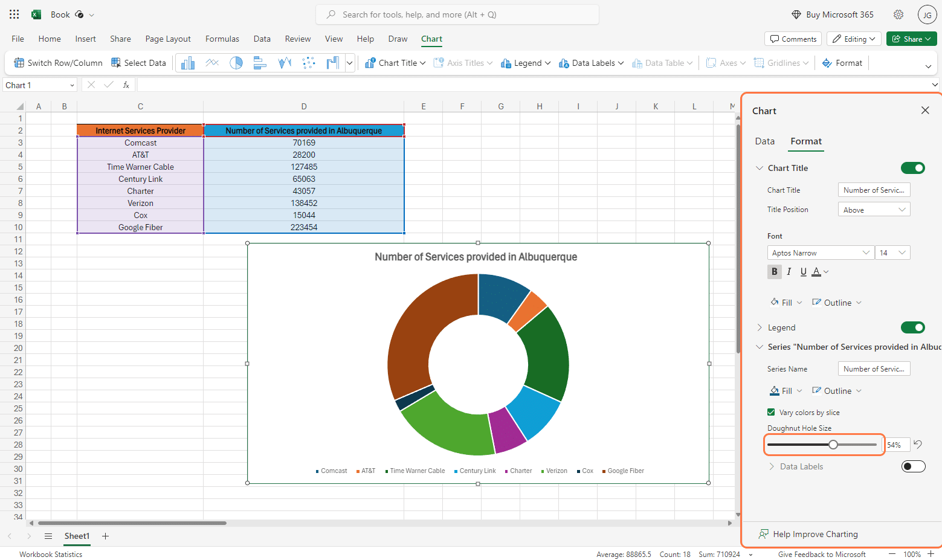Switch to the Formulas tab

click(x=222, y=39)
